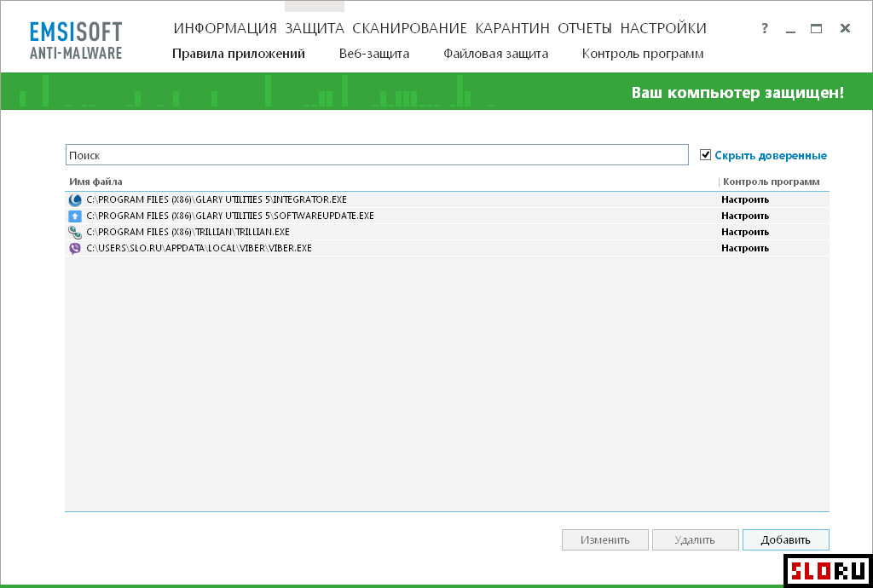
Task: Open the ЗАЩИТА menu
Action: pyautogui.click(x=315, y=28)
